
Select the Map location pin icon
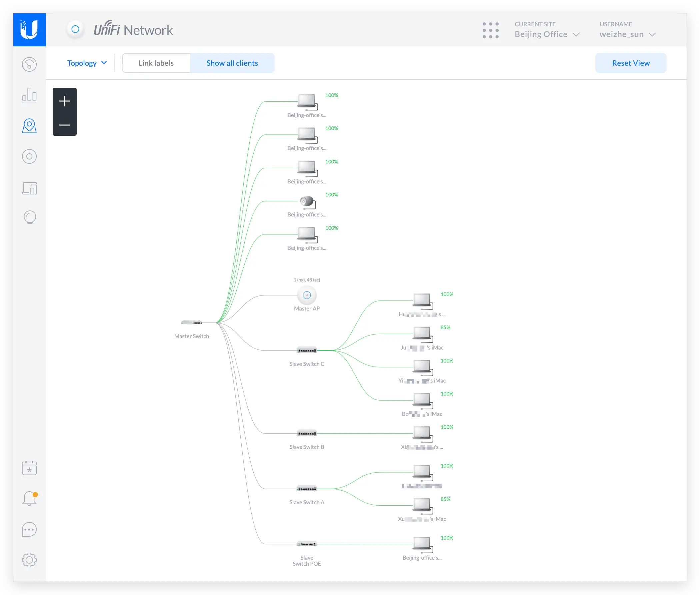click(29, 126)
